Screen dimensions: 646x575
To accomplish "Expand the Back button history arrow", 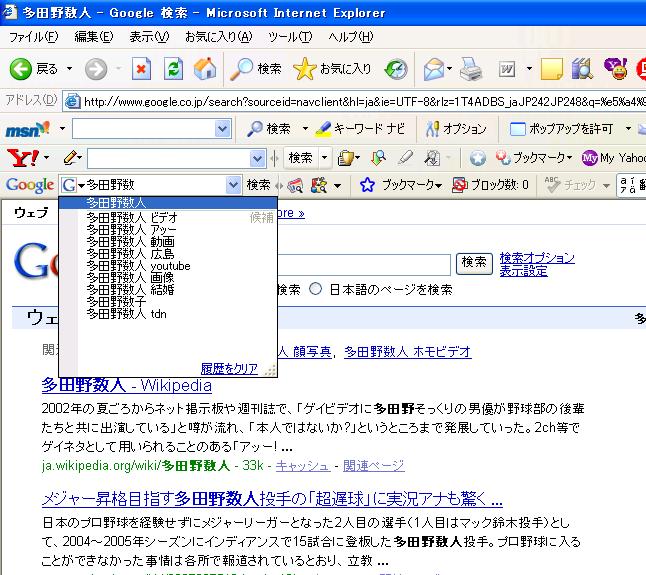I will pos(70,68).
